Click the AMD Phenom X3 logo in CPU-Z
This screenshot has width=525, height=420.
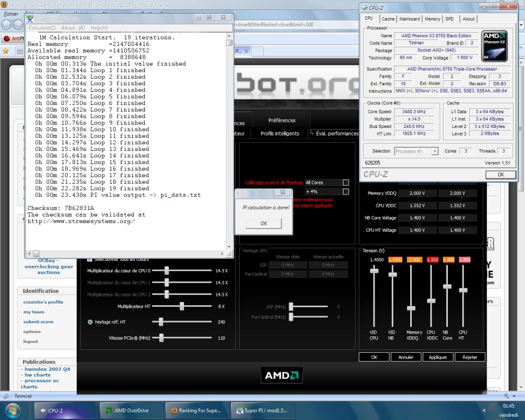[494, 46]
